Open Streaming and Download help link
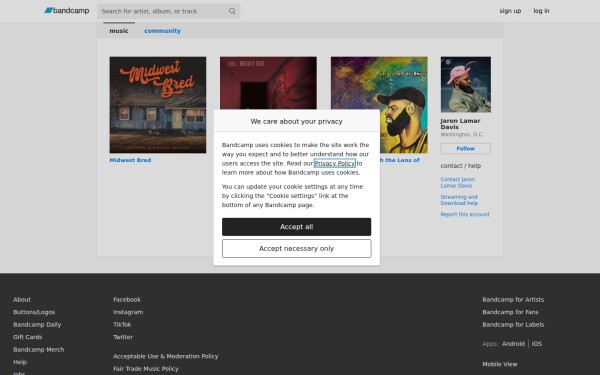This screenshot has height=375, width=600. coord(459,200)
